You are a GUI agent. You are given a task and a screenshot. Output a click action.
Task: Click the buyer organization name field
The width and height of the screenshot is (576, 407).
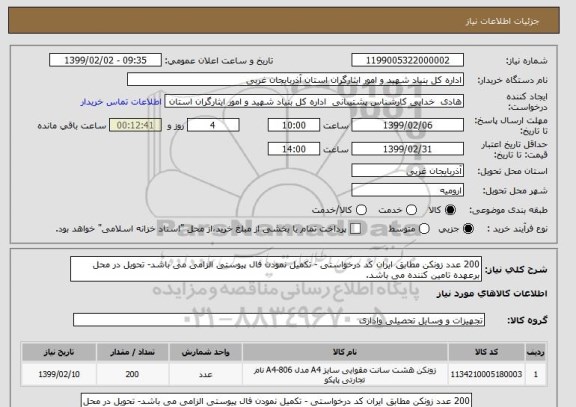tap(295, 80)
